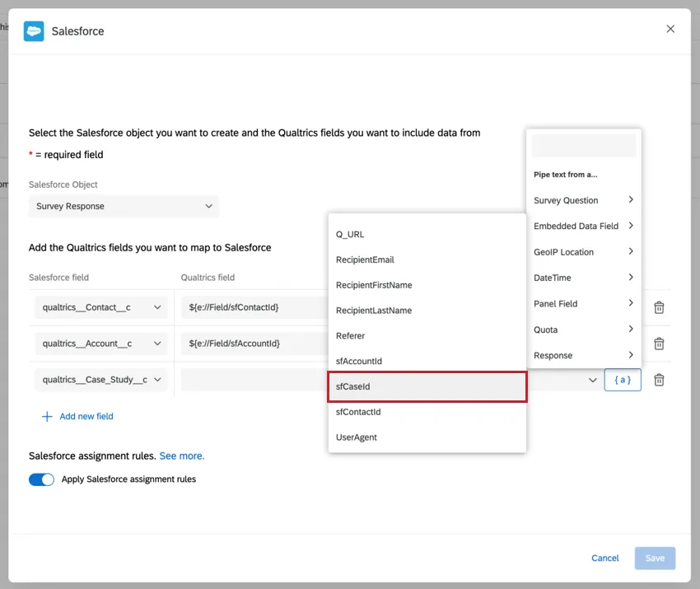This screenshot has width=700, height=589.
Task: Select GeoIP Location from the pipe text menu
Action: click(x=584, y=251)
